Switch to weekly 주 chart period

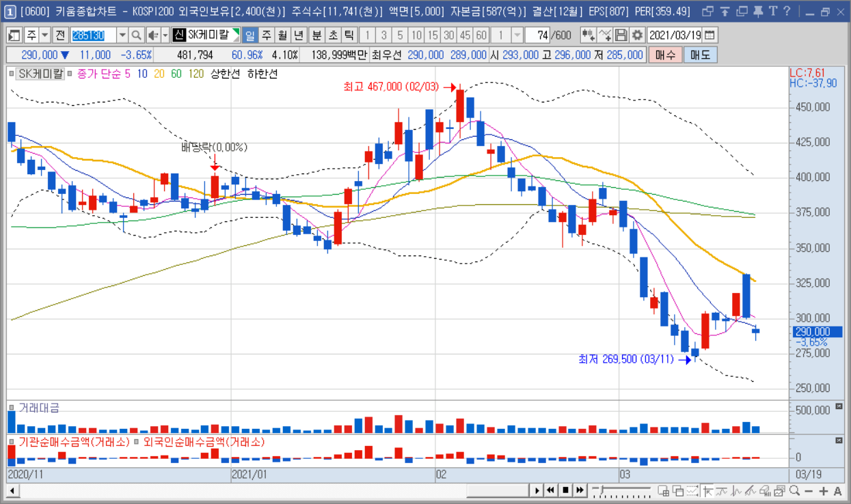click(266, 36)
